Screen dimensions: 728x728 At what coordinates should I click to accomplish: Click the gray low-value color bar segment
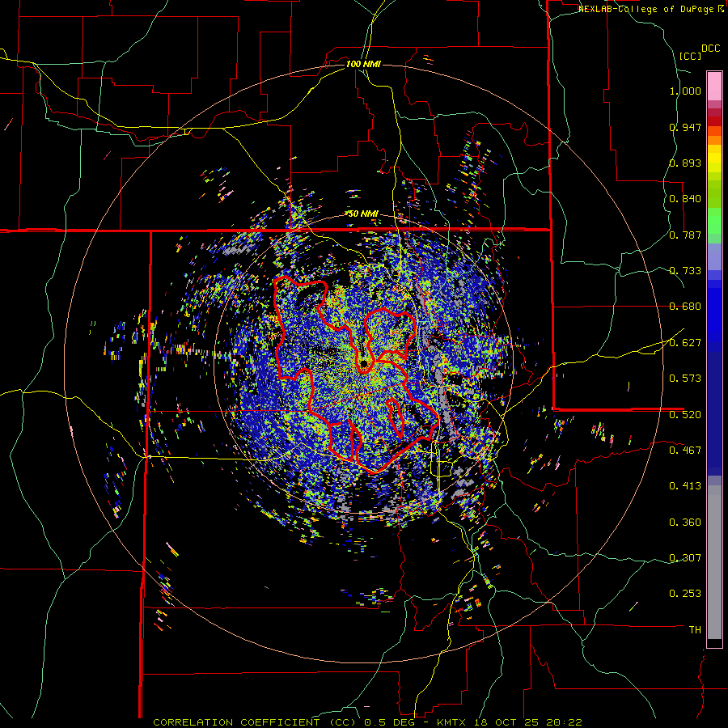[714, 562]
